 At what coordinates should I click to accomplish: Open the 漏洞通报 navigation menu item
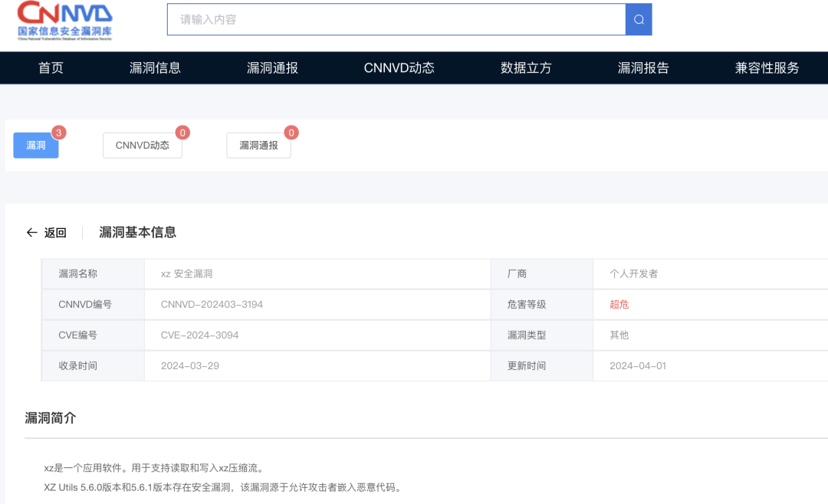coord(272,67)
